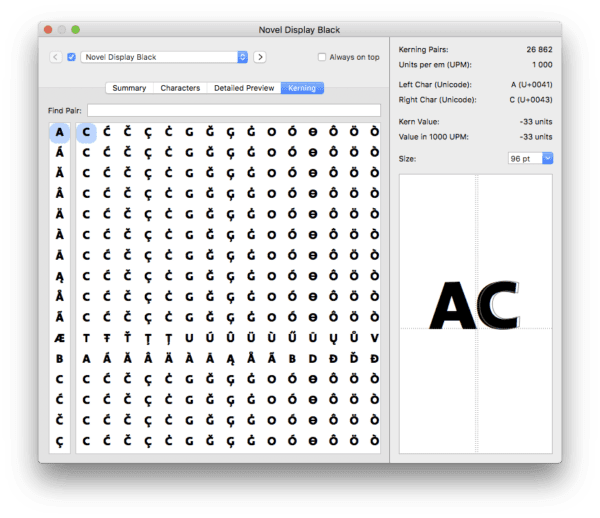Uncheck the blue checkbox beside font name
The image size is (600, 518).
pyautogui.click(x=71, y=57)
